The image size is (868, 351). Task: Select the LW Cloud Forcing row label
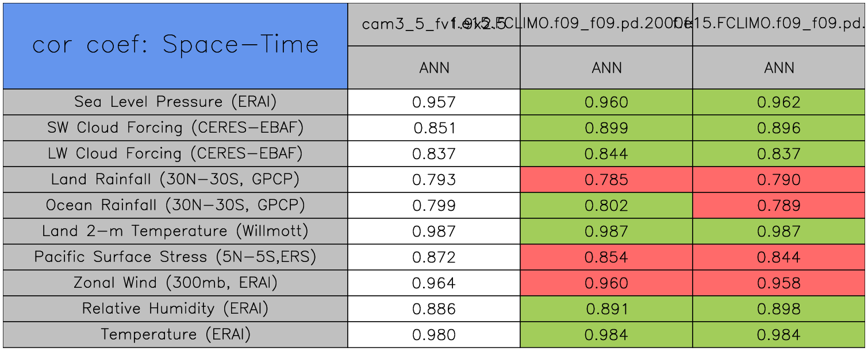(x=175, y=154)
